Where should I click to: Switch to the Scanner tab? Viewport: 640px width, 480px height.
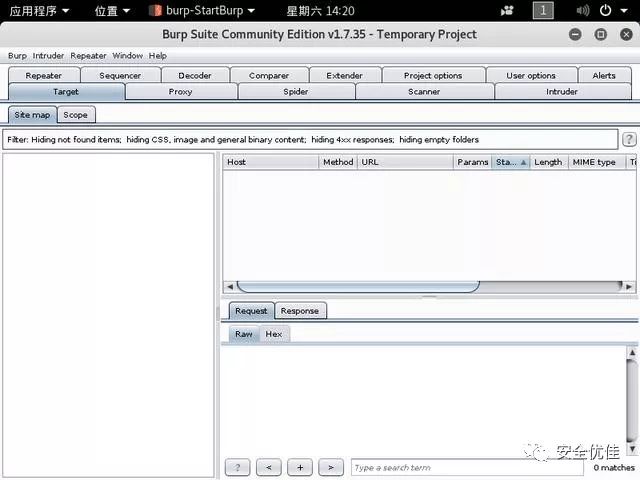pyautogui.click(x=424, y=92)
